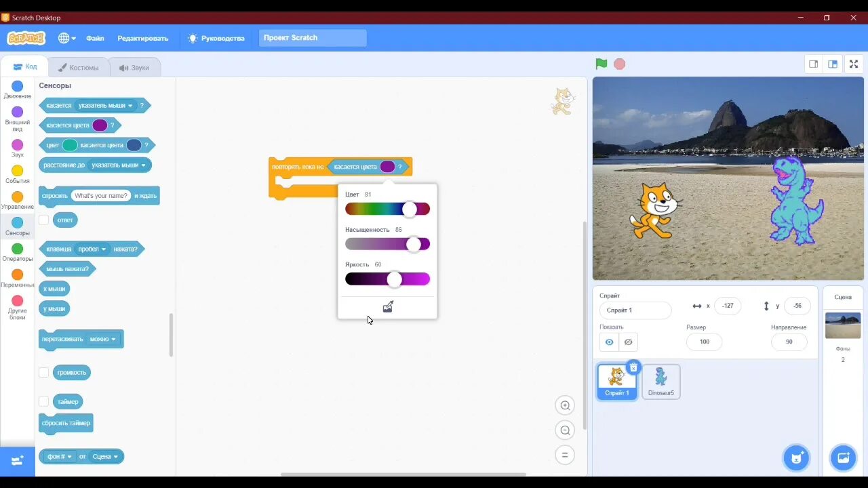This screenshot has height=488, width=868.
Task: Select the Операторы block category
Action: 18,253
